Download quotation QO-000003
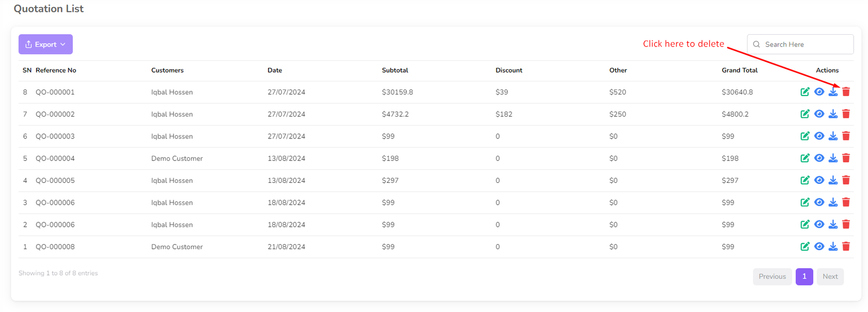This screenshot has height=312, width=868. pyautogui.click(x=833, y=136)
